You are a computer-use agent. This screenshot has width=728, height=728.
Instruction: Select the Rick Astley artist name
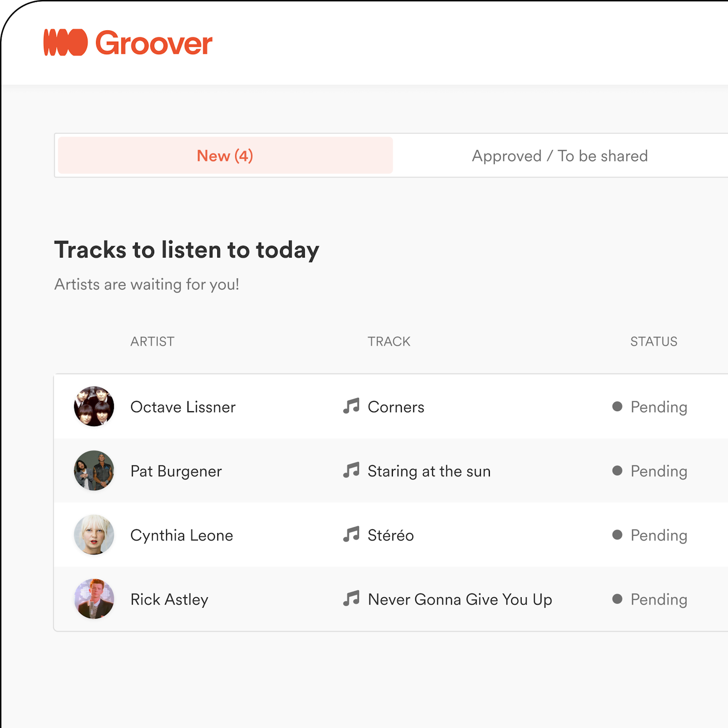tap(169, 599)
